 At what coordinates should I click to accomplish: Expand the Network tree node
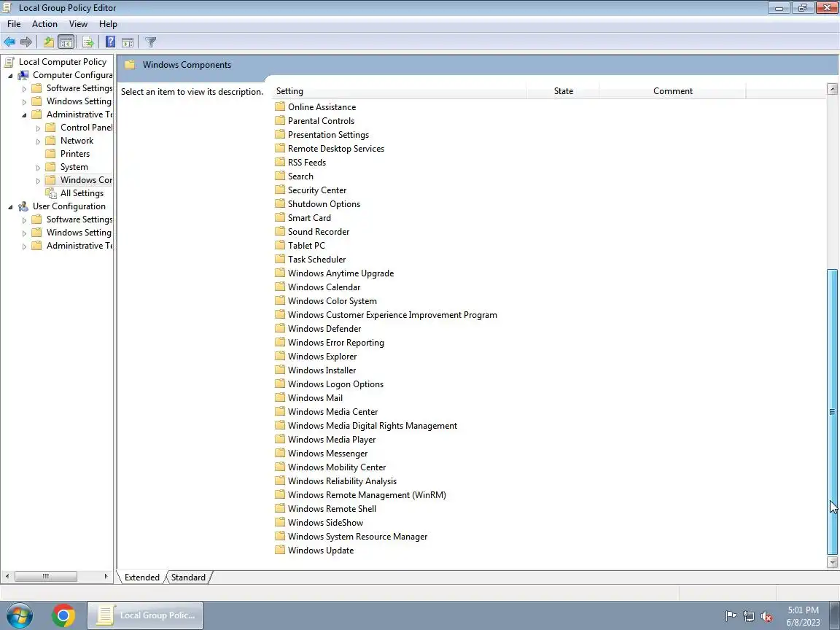point(38,141)
